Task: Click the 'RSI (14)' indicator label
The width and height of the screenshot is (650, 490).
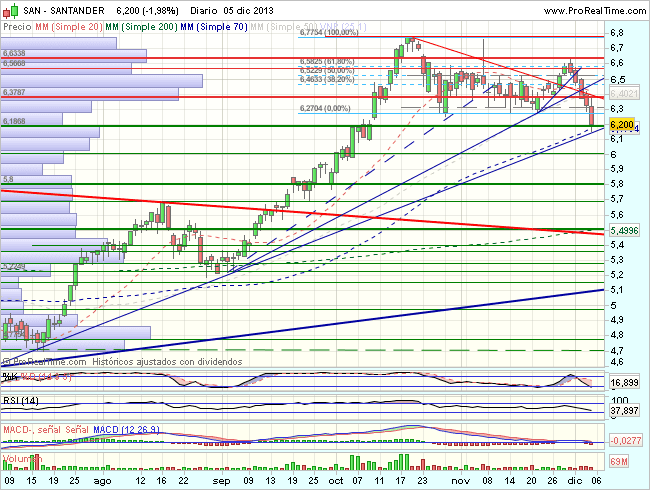Action: 21,401
